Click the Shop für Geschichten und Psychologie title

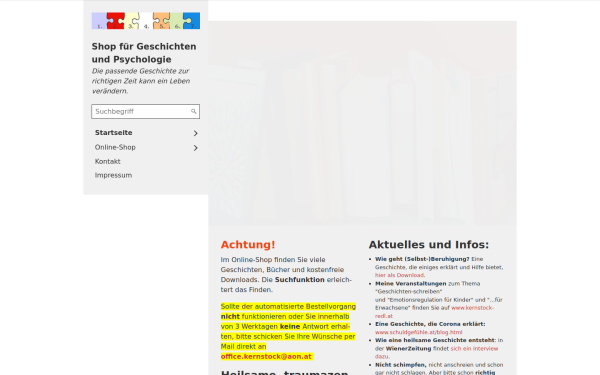pos(144,53)
